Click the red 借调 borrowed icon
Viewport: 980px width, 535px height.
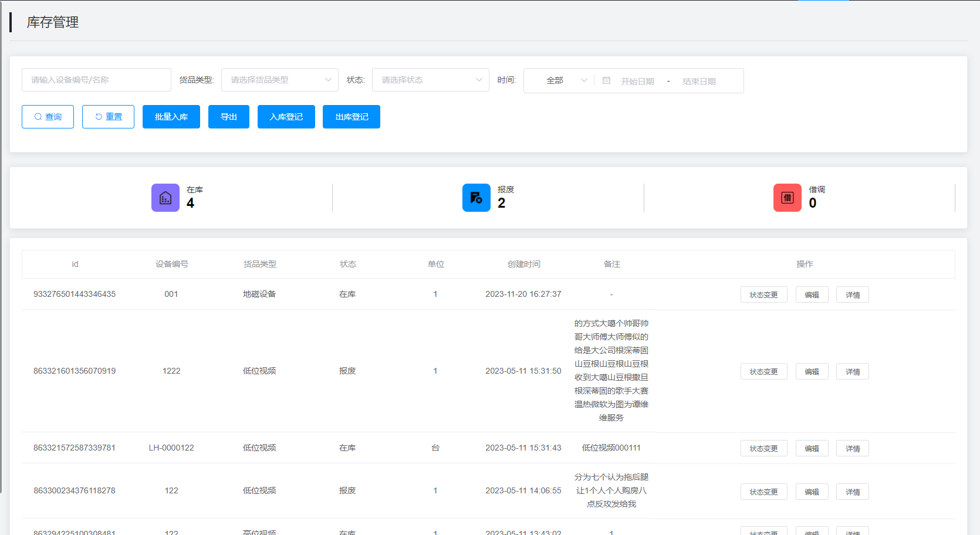click(x=788, y=198)
